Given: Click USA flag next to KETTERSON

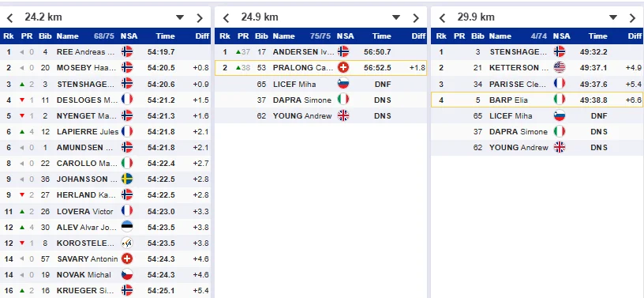Looking at the screenshot, I should pyautogui.click(x=560, y=67).
